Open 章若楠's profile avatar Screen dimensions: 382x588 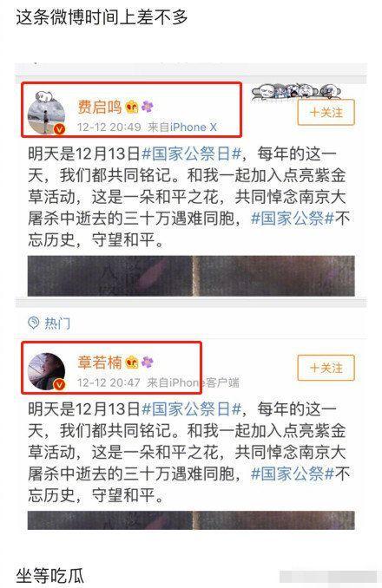(47, 371)
